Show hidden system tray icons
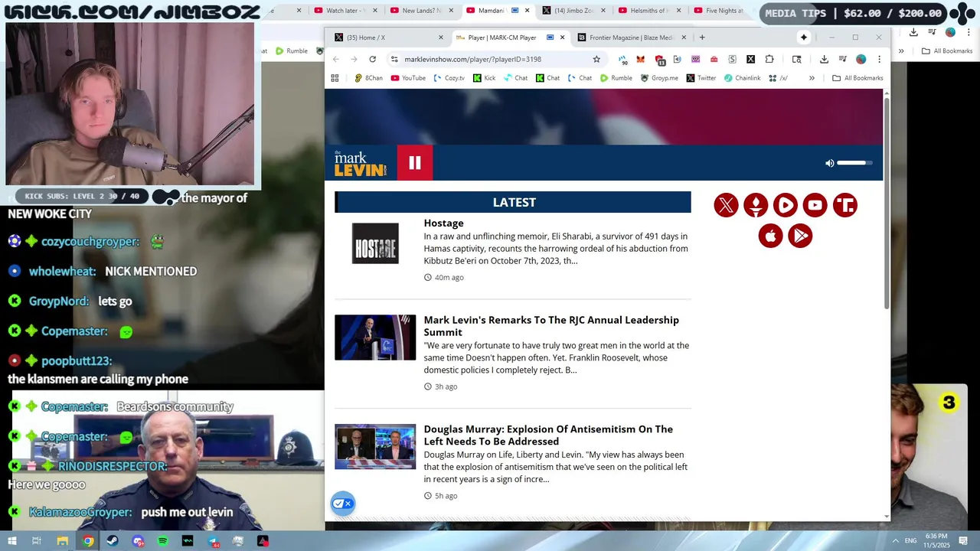Screen dimensions: 980x551 coord(895,541)
